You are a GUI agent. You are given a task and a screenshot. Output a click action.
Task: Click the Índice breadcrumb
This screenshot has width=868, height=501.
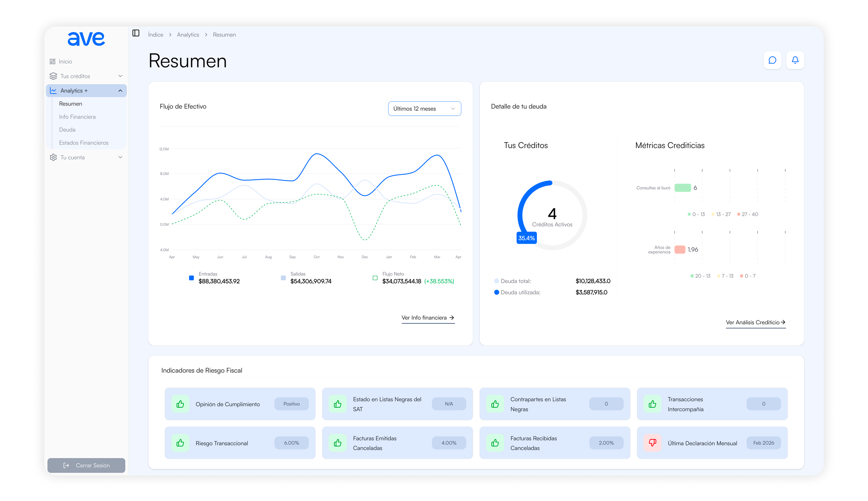(x=156, y=35)
